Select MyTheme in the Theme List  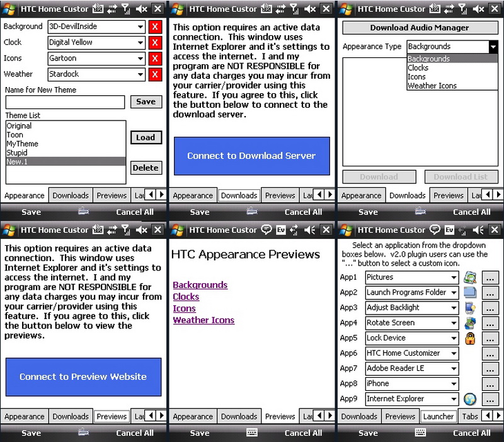pyautogui.click(x=66, y=144)
